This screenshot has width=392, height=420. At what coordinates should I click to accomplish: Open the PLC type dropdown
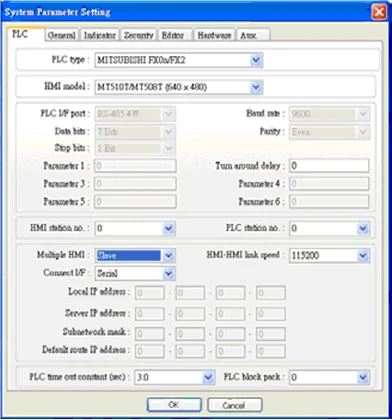[x=256, y=60]
